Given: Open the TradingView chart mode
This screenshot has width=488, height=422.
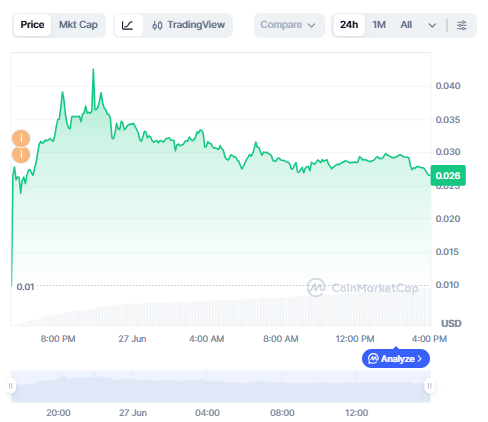Looking at the screenshot, I should pos(188,25).
